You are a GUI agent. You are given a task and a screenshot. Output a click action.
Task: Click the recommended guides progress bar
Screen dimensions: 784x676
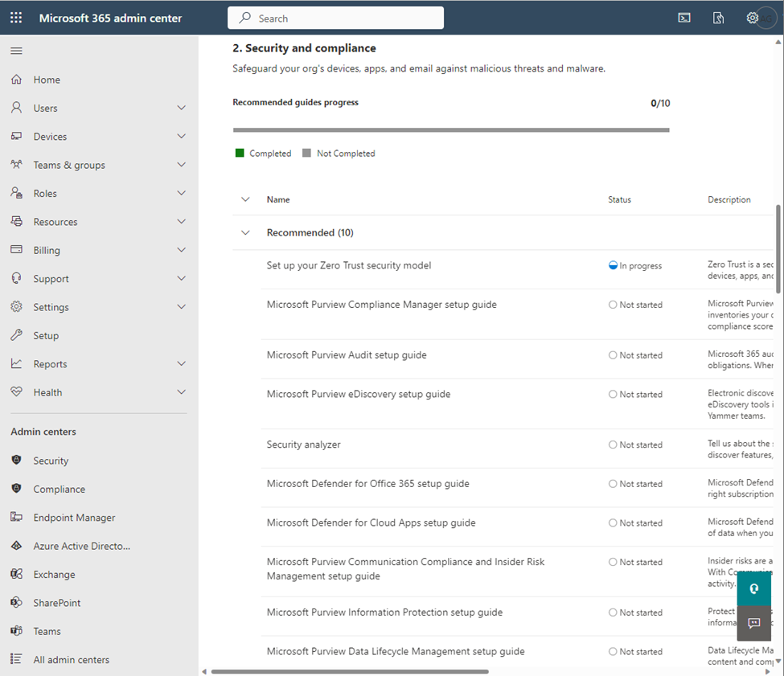(x=451, y=130)
